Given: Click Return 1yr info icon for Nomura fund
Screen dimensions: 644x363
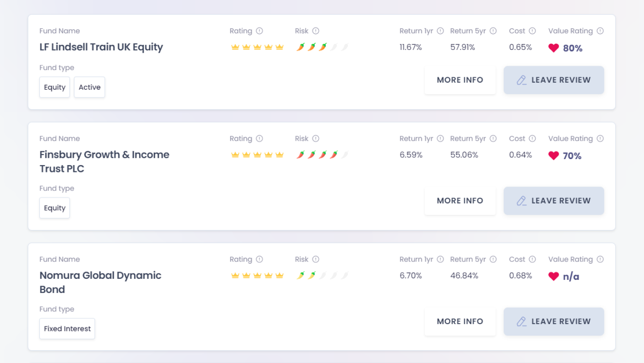Looking at the screenshot, I should click(x=440, y=259).
